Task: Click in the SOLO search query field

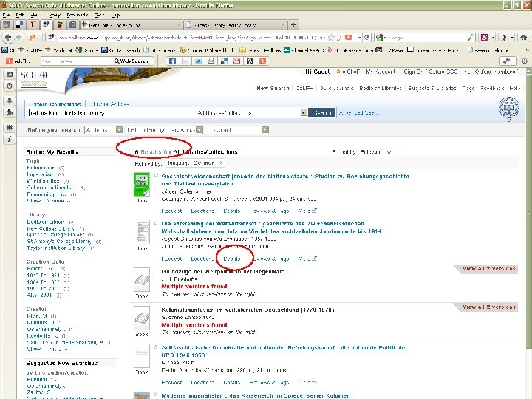Action: pyautogui.click(x=110, y=113)
